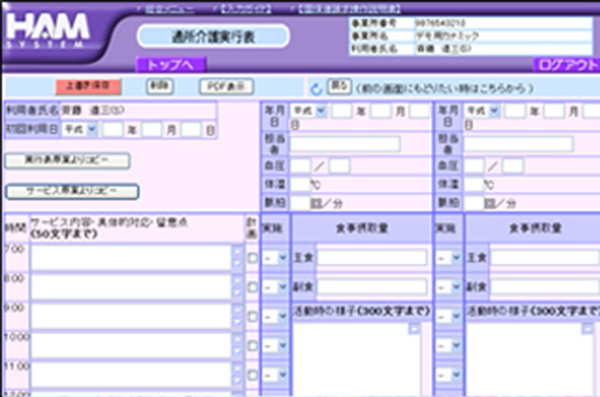Open the era dropdown in second 年月日 column
Image resolution: width=600 pixels, height=397 pixels.
(482, 111)
